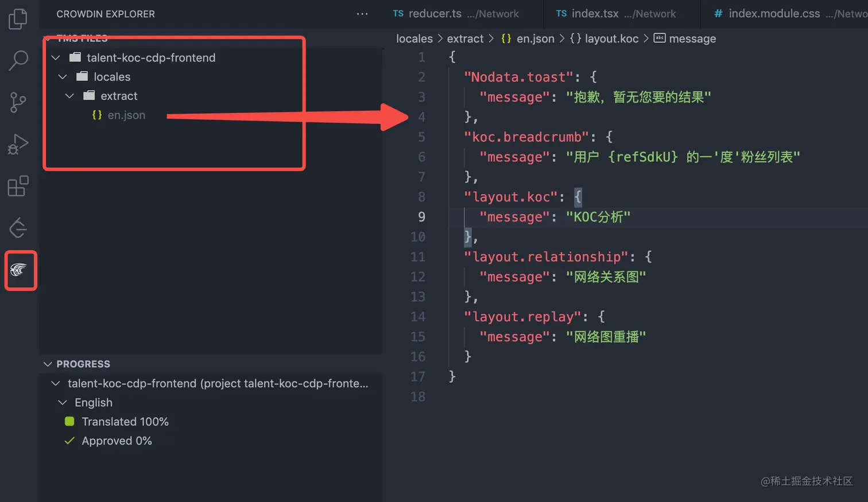
Task: Click the extract breadcrumb
Action: coord(465,38)
